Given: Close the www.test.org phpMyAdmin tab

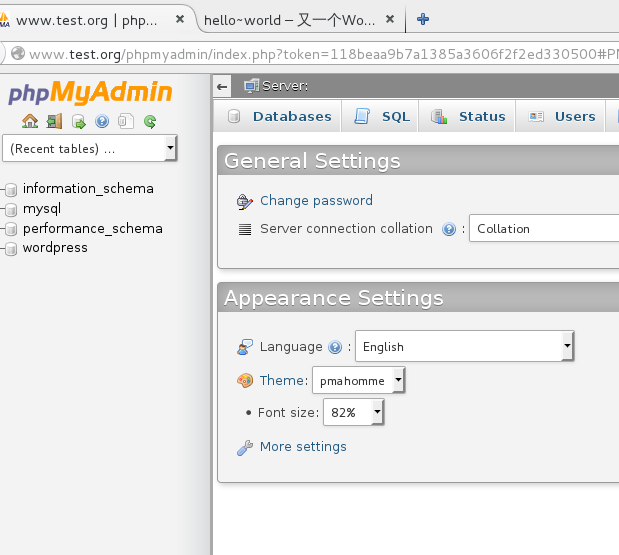Looking at the screenshot, I should pos(180,19).
